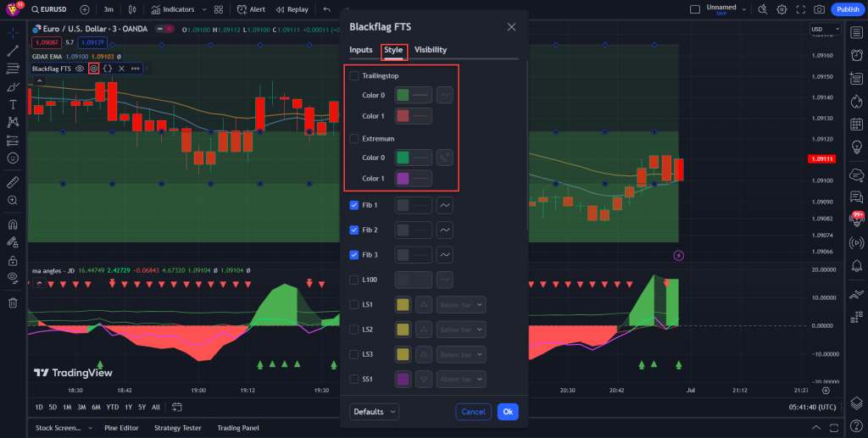This screenshot has width=868, height=438.
Task: Open the measure ruler tool
Action: [13, 182]
